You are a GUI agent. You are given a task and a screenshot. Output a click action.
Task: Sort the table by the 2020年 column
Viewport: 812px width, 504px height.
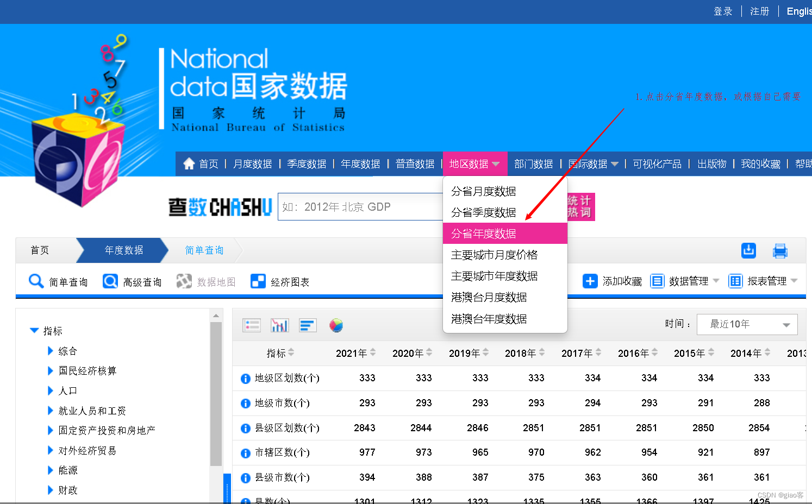429,352
